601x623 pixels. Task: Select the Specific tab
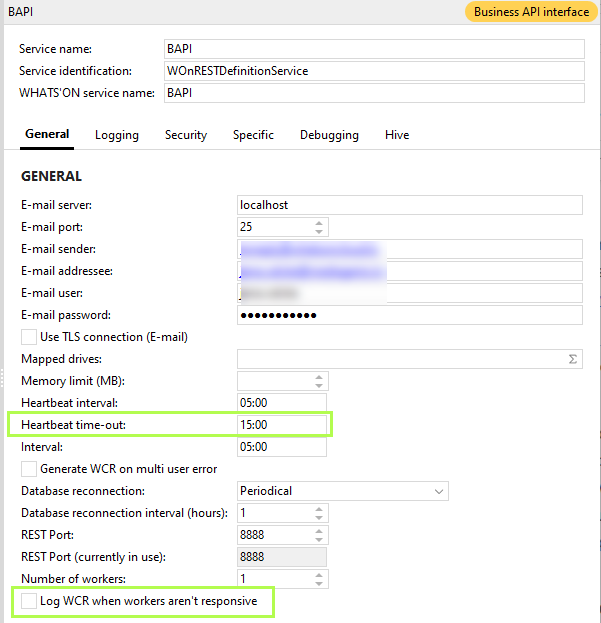(x=253, y=135)
